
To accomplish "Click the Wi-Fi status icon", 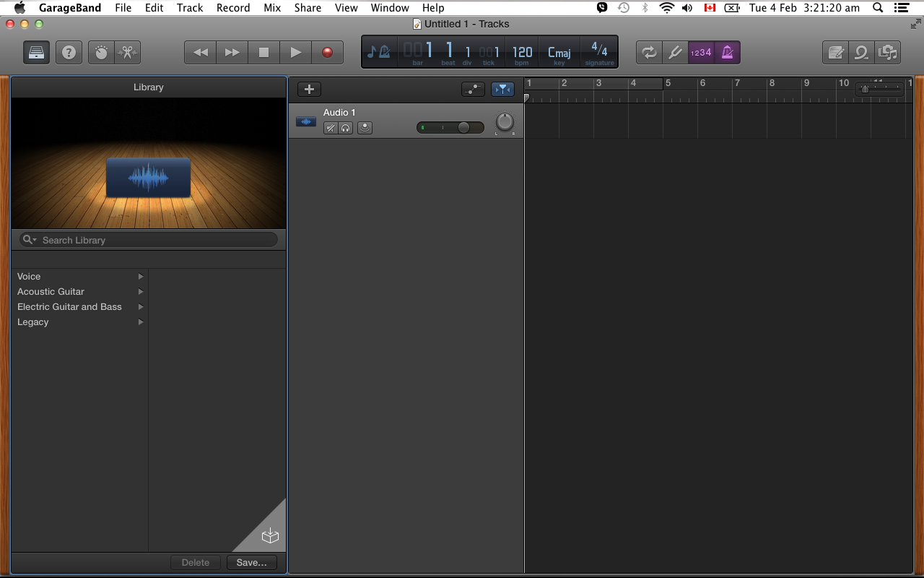I will (x=666, y=8).
